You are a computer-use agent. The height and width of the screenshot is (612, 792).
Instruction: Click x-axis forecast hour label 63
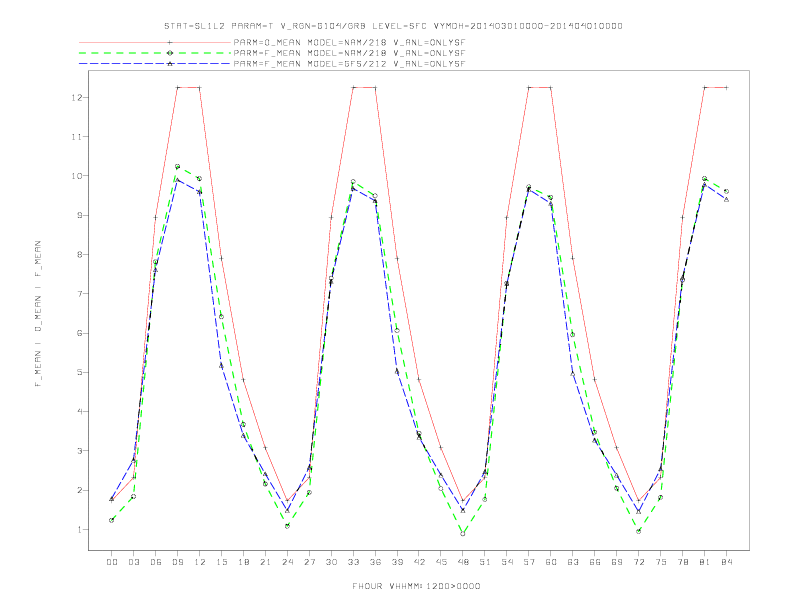point(573,562)
